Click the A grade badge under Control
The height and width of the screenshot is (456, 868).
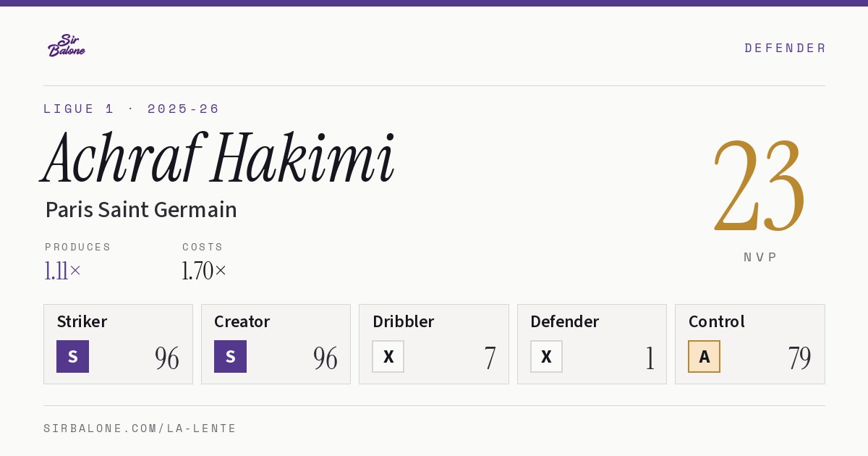click(x=704, y=356)
